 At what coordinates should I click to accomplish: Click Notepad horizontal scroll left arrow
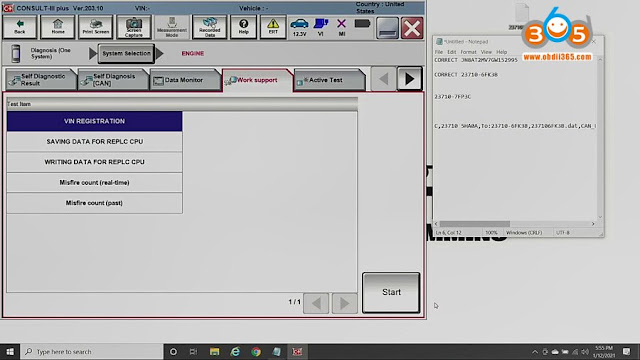(436, 224)
